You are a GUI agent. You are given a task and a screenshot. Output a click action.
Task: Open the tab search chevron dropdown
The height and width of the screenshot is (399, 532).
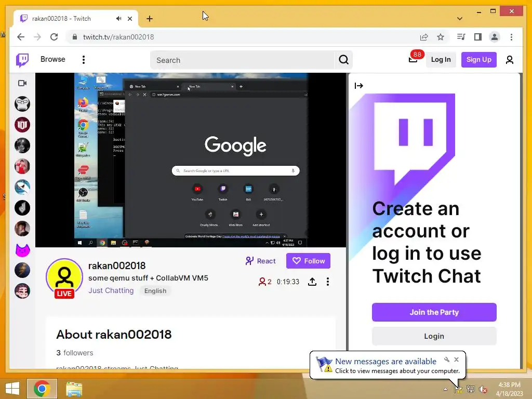tap(460, 19)
